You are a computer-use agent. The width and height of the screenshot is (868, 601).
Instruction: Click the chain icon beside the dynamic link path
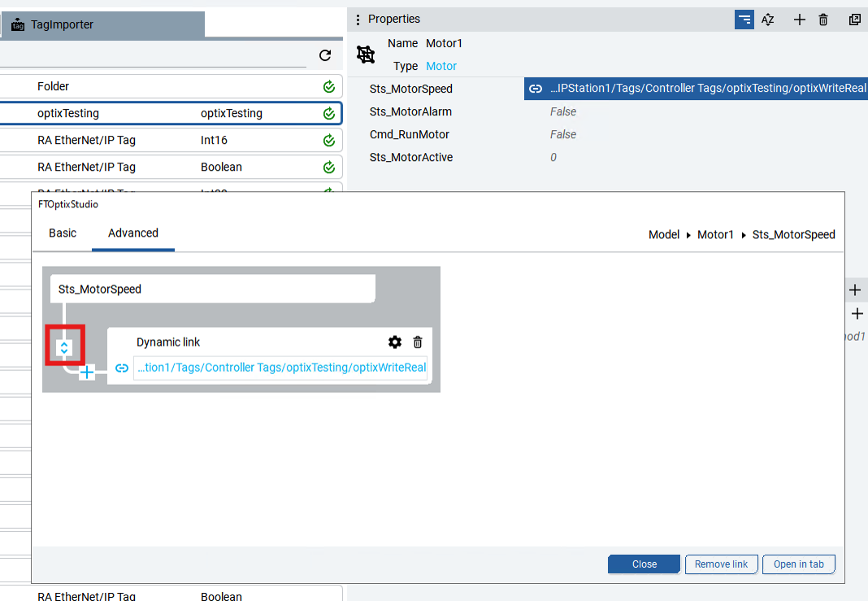(122, 368)
